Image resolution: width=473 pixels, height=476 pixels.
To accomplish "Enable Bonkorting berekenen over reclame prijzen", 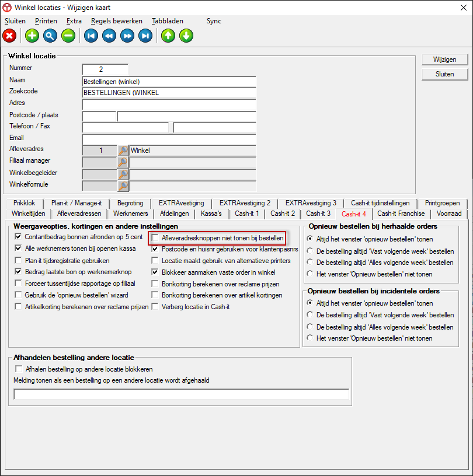I will (155, 284).
